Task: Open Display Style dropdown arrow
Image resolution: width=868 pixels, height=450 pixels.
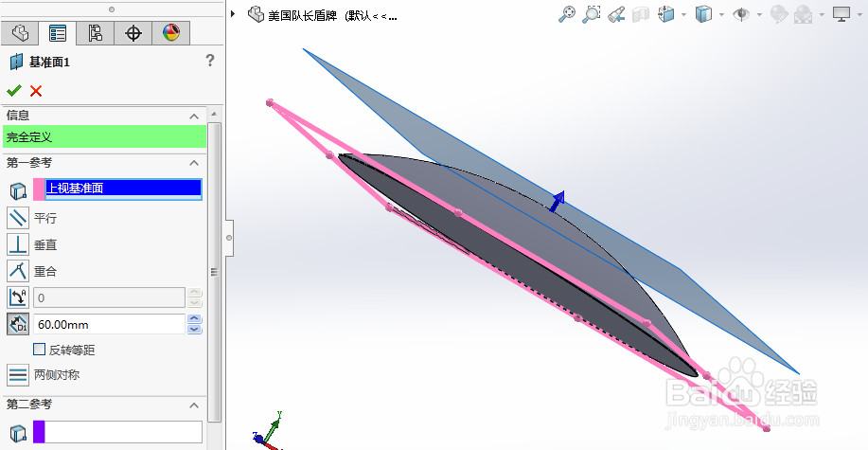Action: point(722,15)
